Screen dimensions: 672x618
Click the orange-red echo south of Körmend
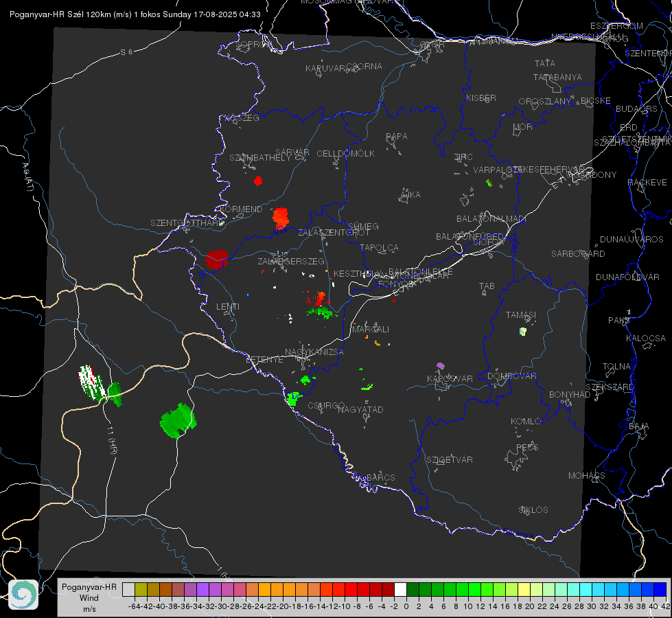point(281,218)
